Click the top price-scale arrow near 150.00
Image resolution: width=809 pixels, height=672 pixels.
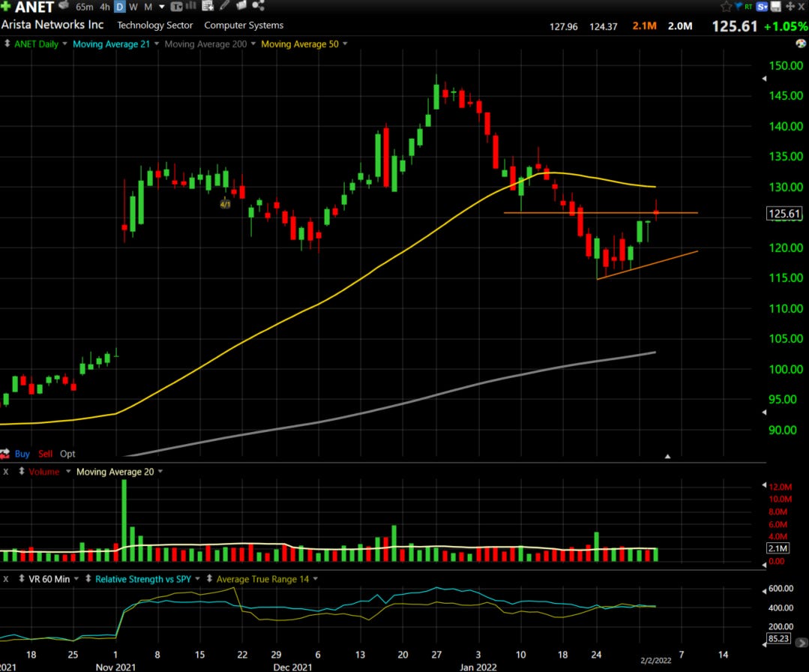coord(764,79)
